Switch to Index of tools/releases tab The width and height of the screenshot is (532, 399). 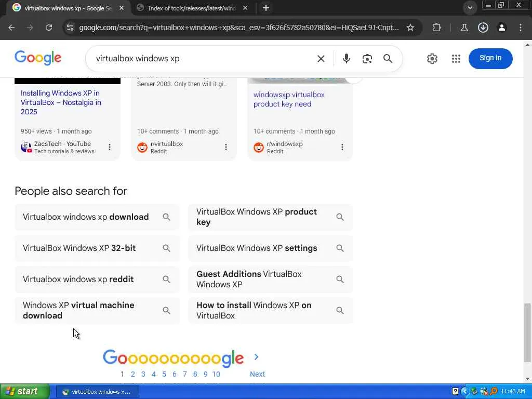[x=192, y=8]
